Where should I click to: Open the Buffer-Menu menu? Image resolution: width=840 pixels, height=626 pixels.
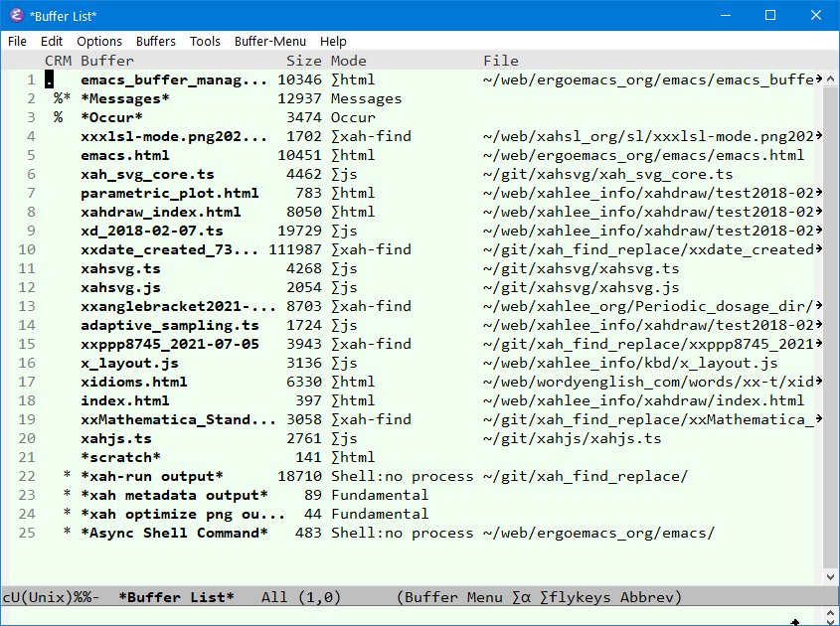tap(270, 41)
